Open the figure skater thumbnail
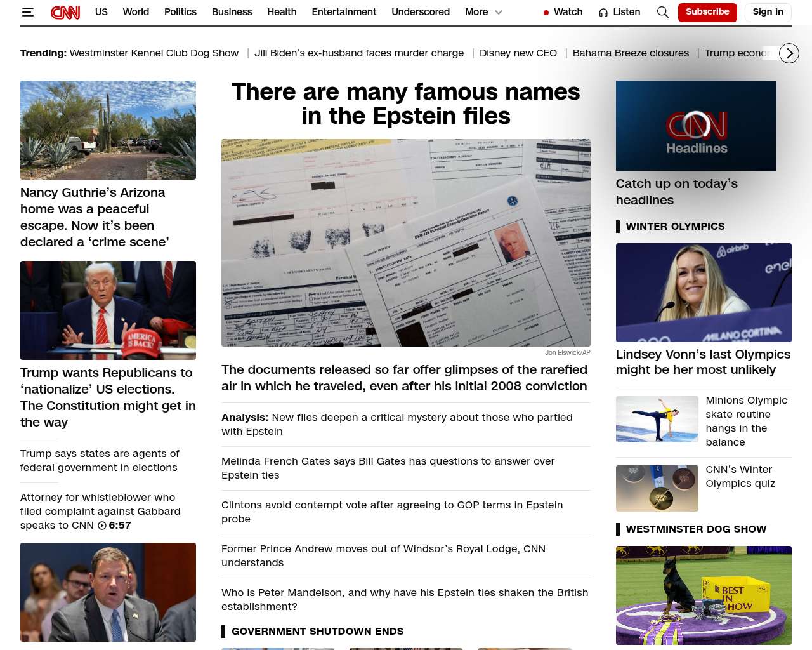Screen dimensions: 812x650 [x=657, y=420]
